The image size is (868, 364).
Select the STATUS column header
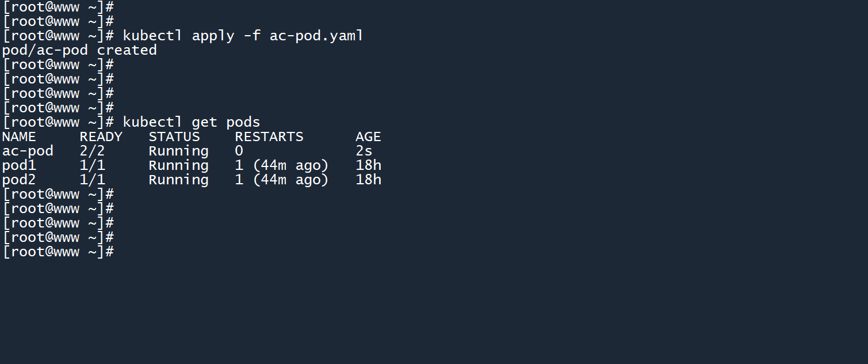174,136
